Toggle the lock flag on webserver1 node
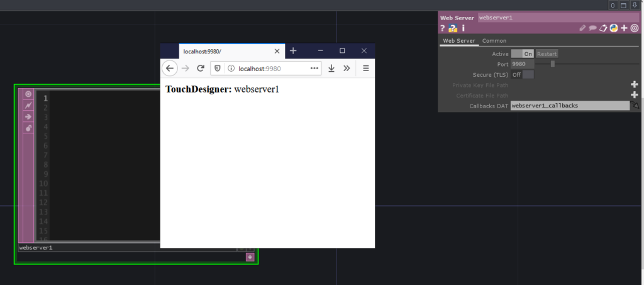This screenshot has width=644, height=285. click(x=28, y=128)
